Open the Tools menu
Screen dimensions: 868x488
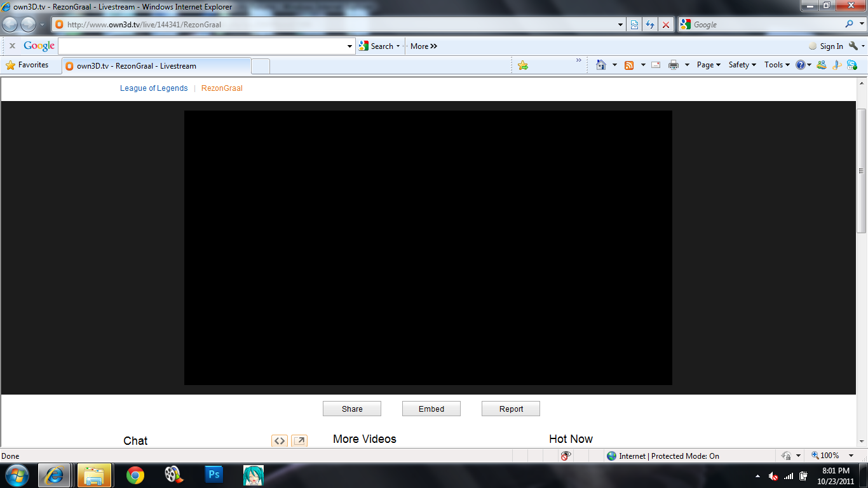click(776, 65)
